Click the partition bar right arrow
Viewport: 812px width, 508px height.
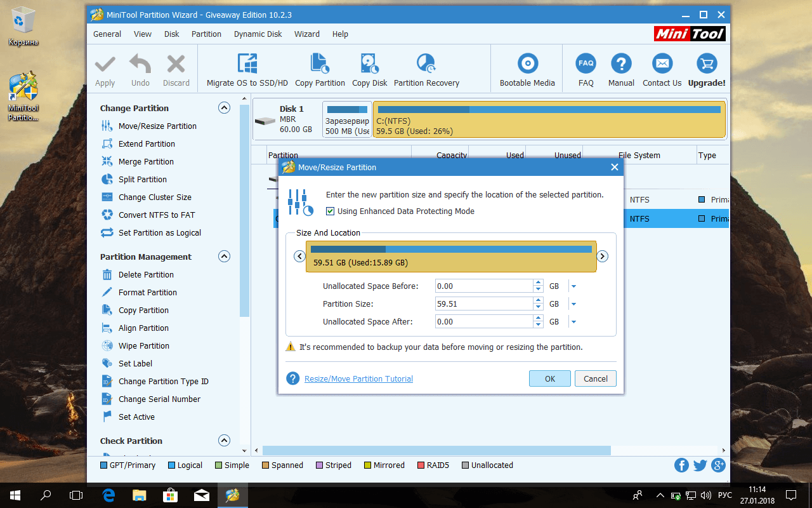[x=603, y=257]
